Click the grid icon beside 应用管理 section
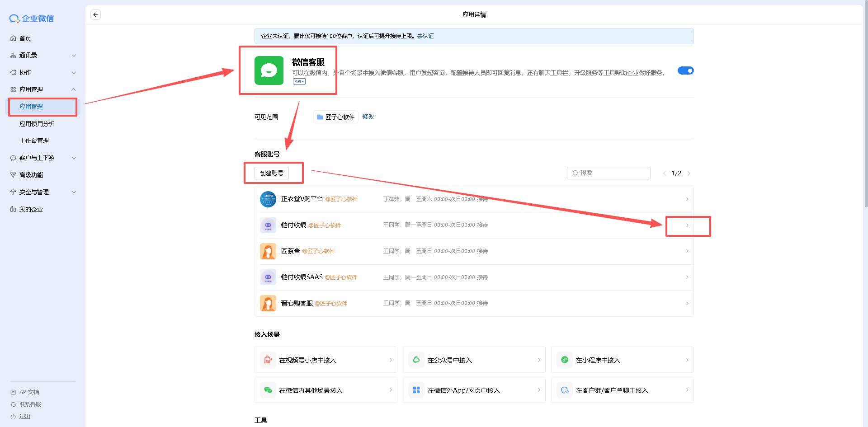868x427 pixels. click(13, 89)
